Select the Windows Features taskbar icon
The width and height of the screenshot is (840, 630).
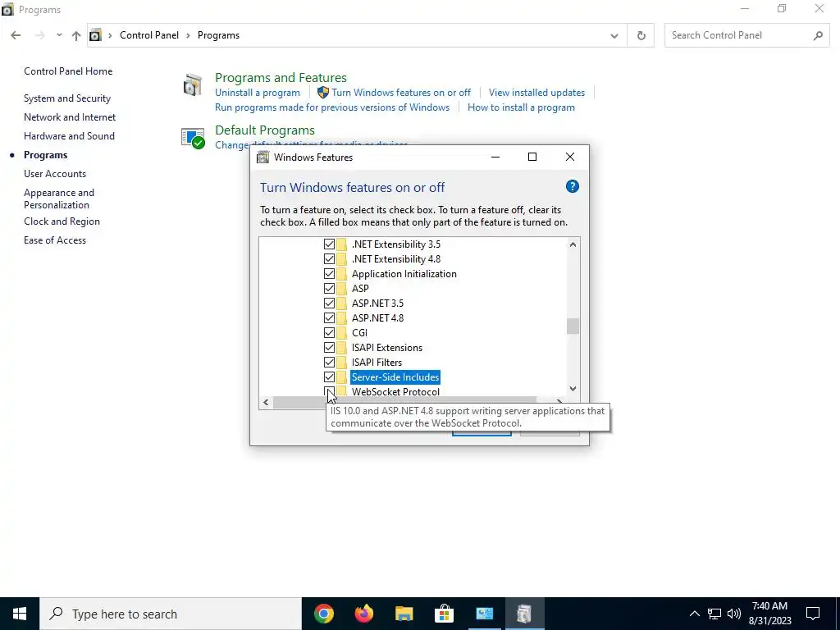pyautogui.click(x=524, y=614)
